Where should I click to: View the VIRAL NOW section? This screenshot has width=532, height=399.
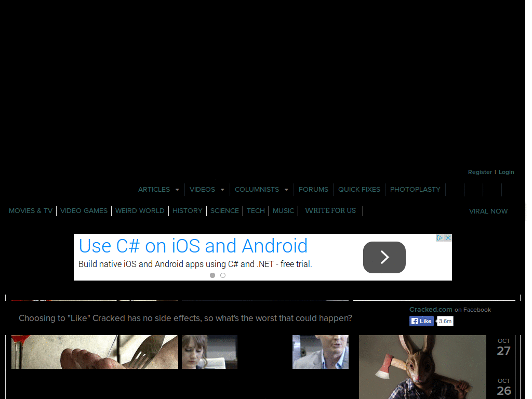tap(488, 211)
